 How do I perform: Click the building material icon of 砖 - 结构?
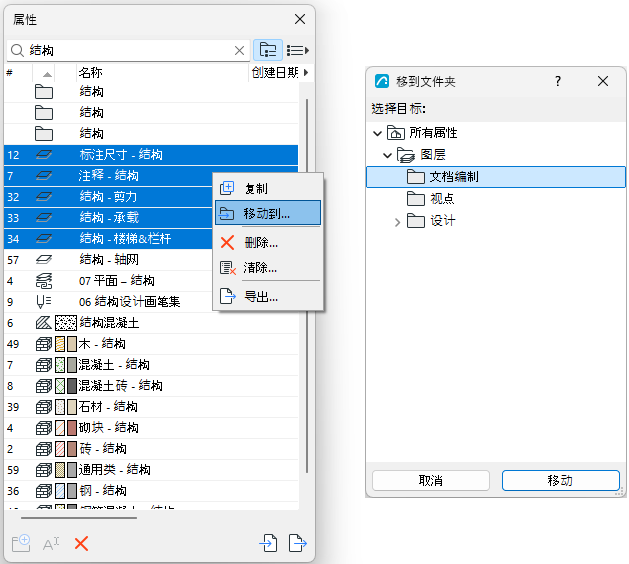click(x=44, y=449)
